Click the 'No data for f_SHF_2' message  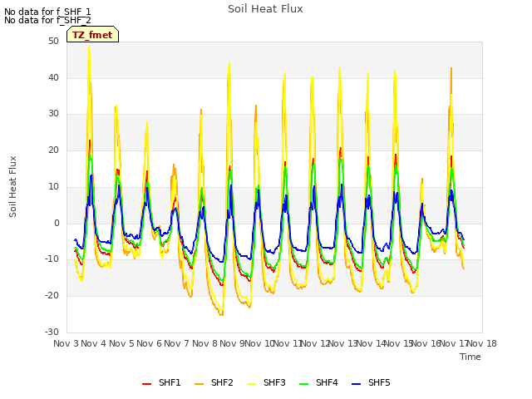(47, 20)
